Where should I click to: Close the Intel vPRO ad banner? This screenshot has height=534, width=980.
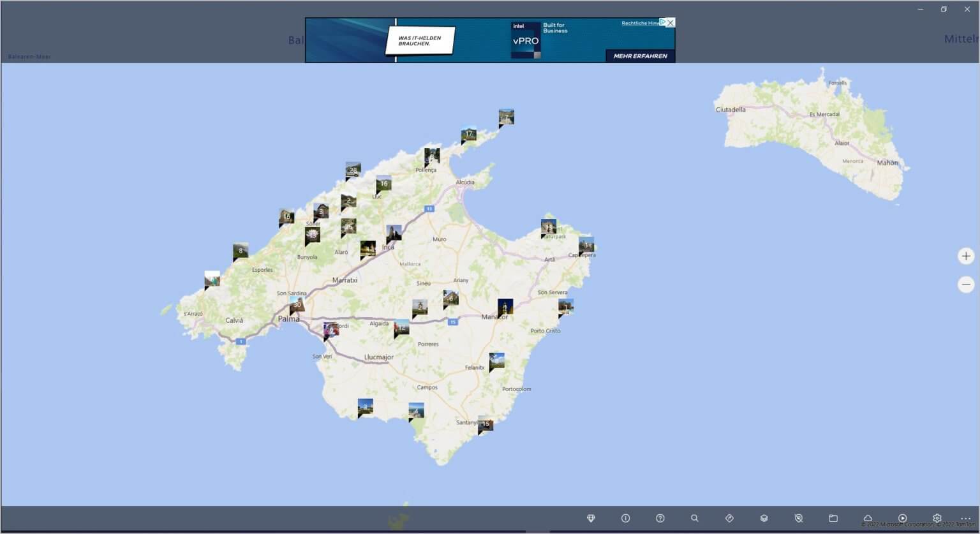(670, 22)
